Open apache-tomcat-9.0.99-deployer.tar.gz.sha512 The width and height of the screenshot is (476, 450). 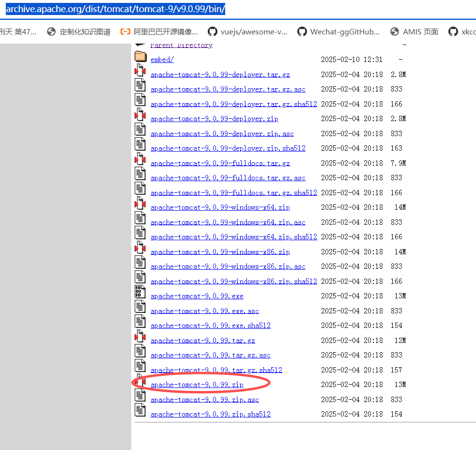234,104
